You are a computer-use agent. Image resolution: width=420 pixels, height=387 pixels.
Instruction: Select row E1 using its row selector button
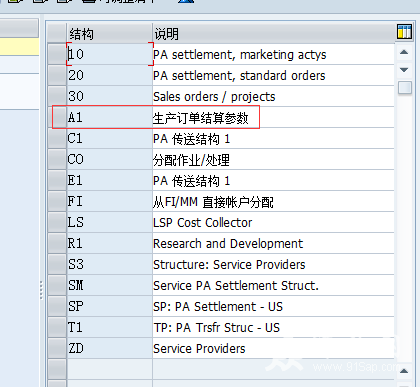[57, 180]
